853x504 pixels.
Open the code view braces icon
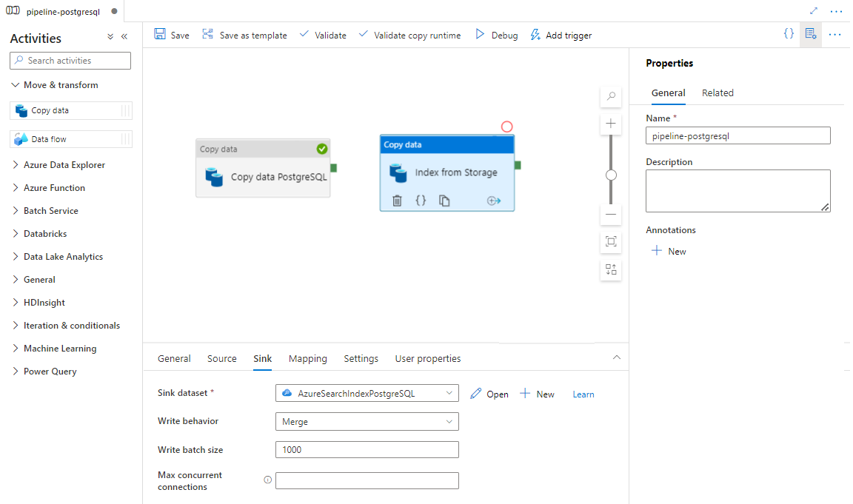[789, 34]
